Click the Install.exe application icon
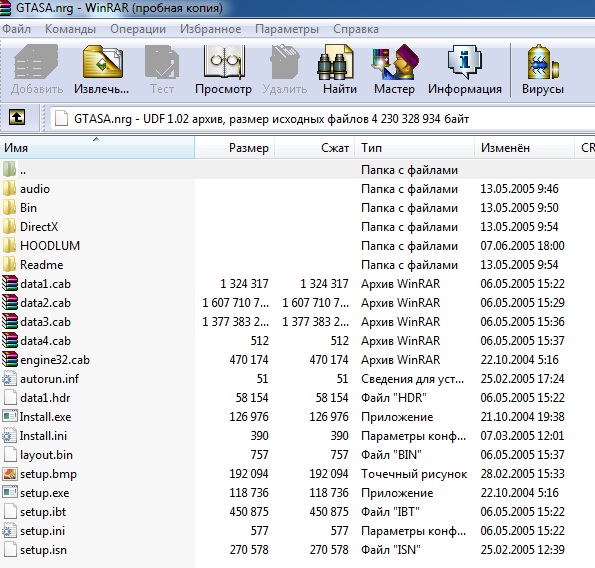 tap(9, 417)
